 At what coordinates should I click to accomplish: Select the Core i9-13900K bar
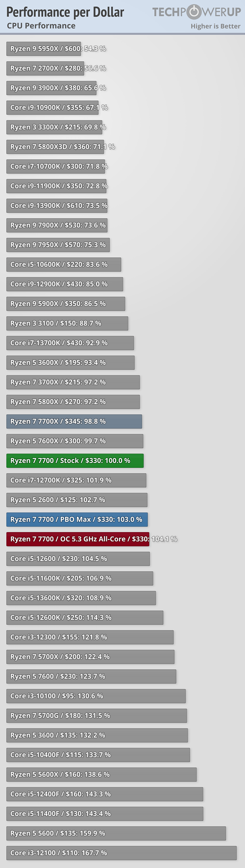click(57, 205)
